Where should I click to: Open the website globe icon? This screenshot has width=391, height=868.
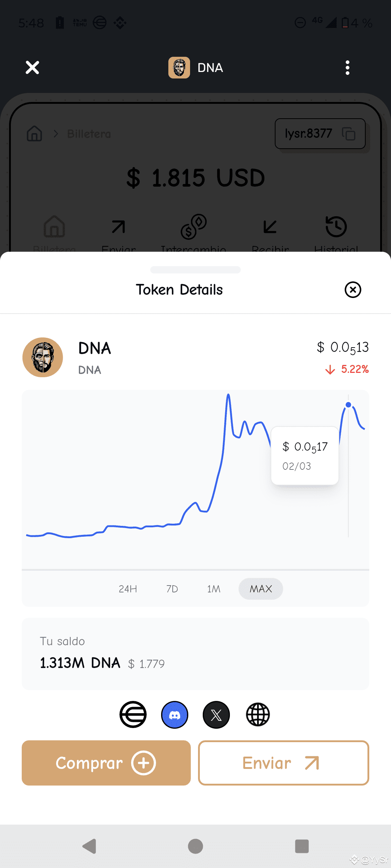pos(258,715)
